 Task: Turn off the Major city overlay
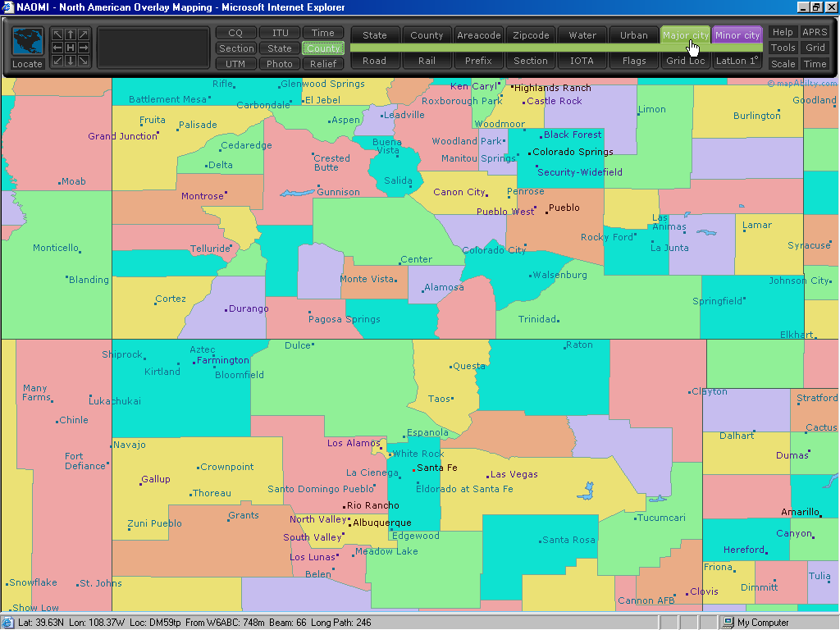(685, 35)
